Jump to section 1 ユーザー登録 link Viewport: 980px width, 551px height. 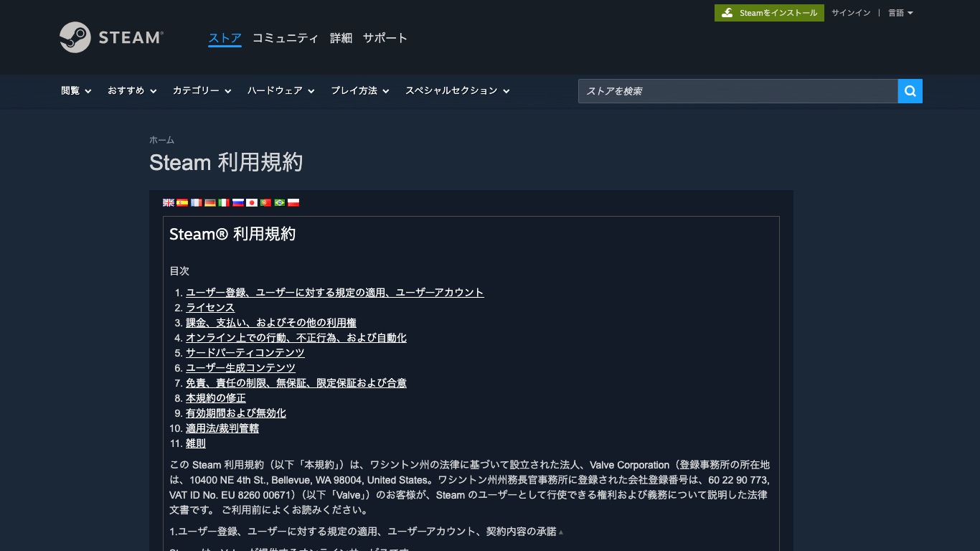pos(335,293)
